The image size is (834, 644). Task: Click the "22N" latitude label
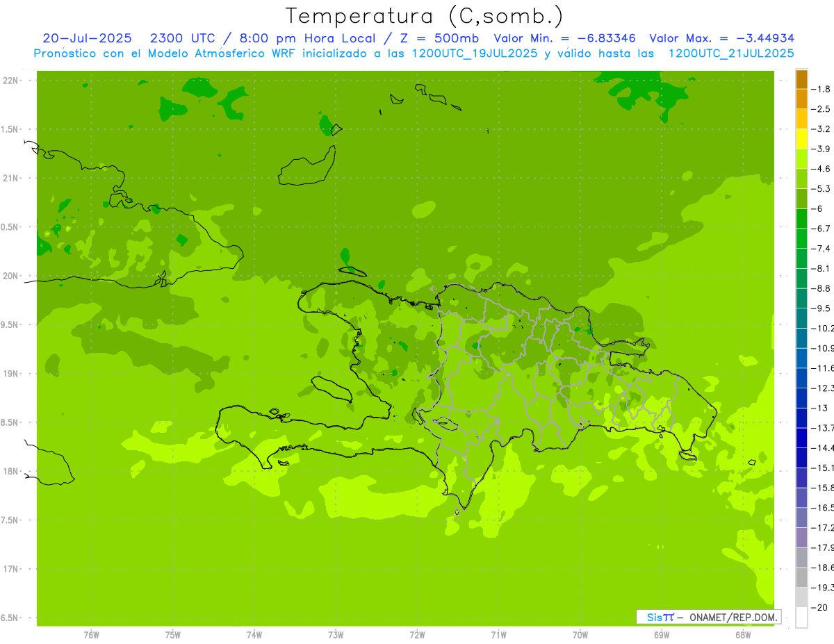click(x=12, y=80)
